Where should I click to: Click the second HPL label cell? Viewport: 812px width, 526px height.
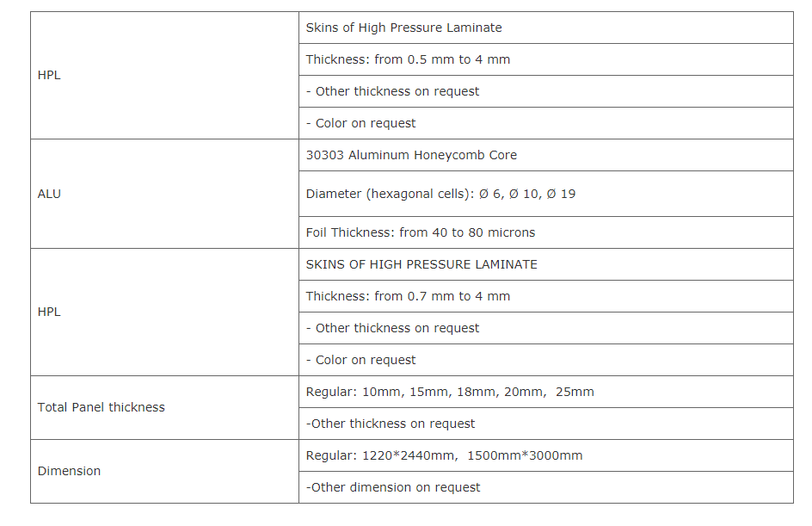coord(164,312)
